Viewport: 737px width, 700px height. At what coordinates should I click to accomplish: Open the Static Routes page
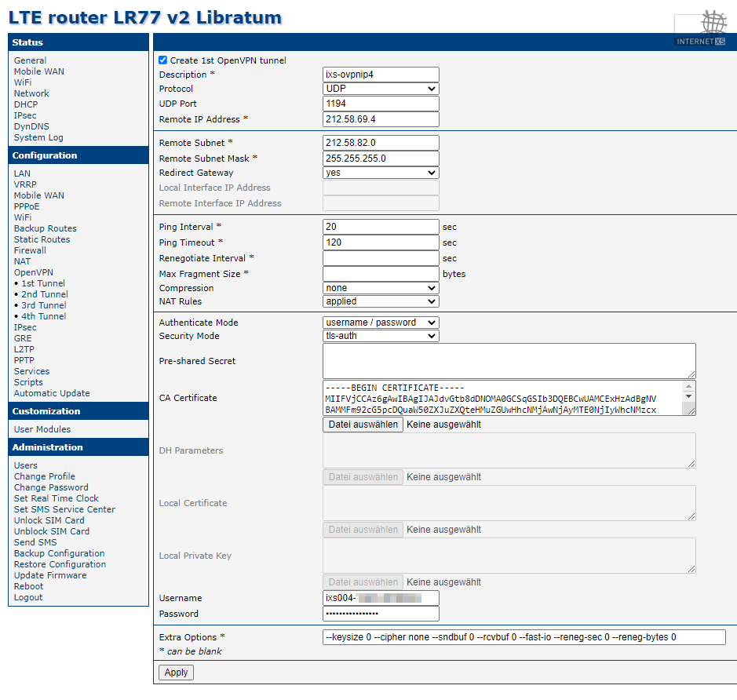coord(42,239)
